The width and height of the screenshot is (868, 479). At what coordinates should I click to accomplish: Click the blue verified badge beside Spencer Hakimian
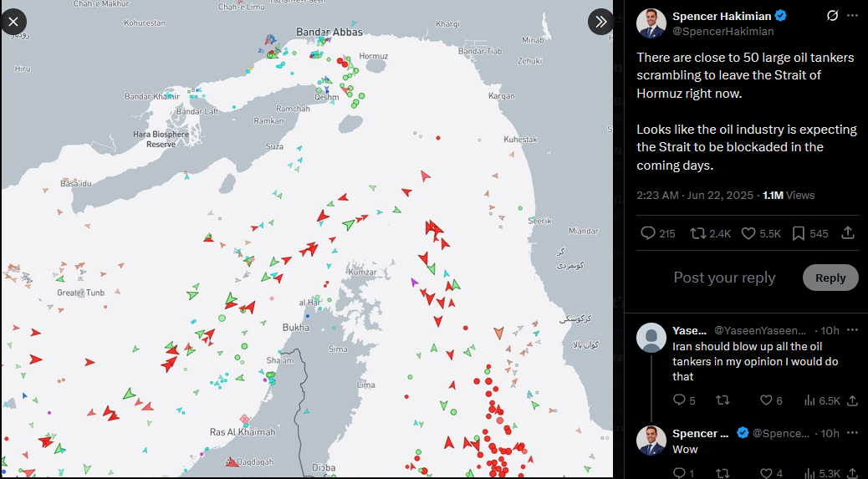tap(781, 16)
